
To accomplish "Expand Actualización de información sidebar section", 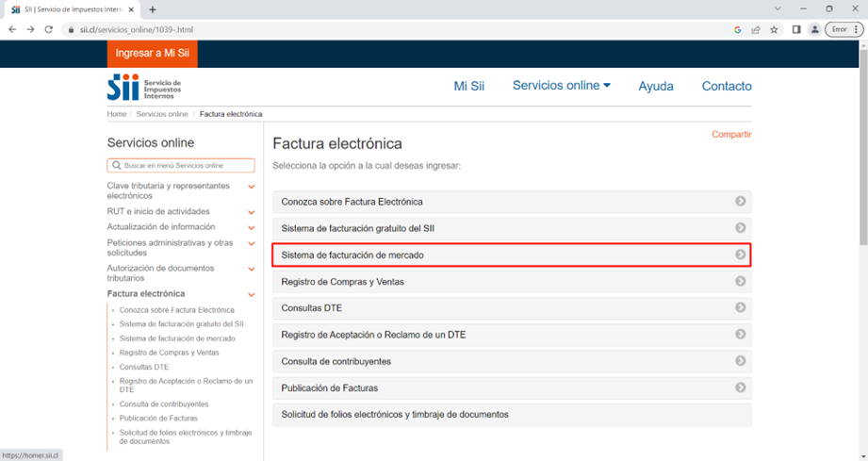I will (251, 227).
